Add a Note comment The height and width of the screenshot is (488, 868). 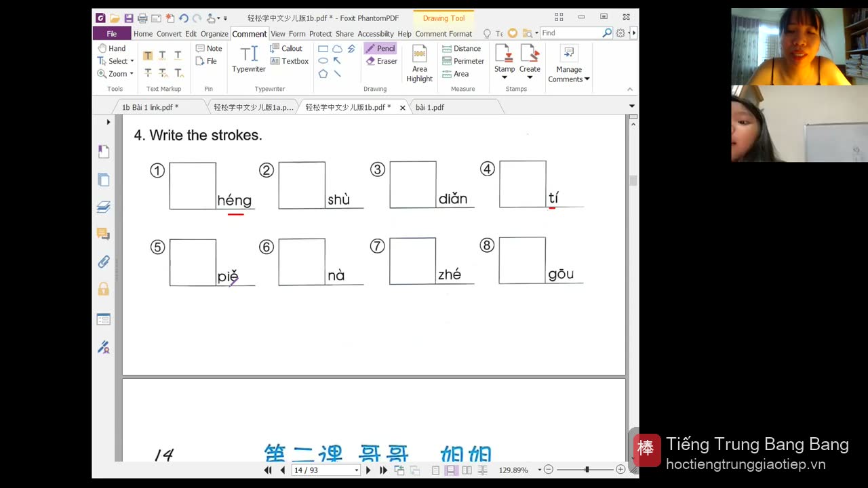coord(209,48)
